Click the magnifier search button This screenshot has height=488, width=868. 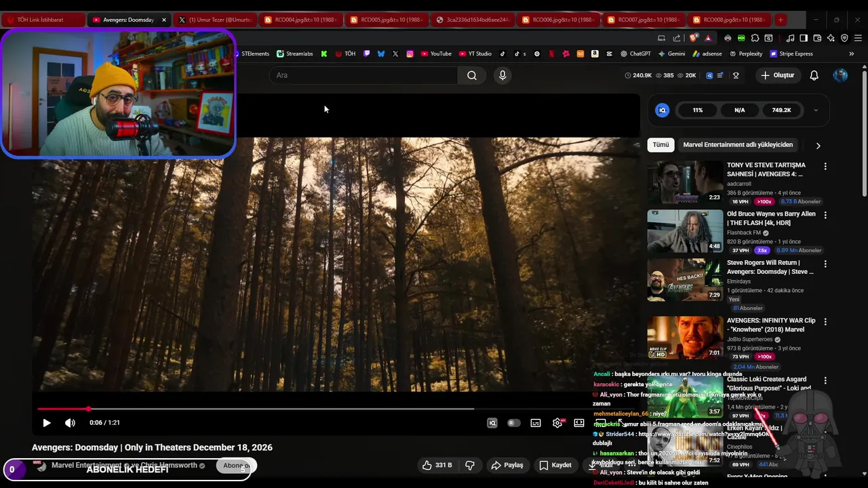[472, 75]
